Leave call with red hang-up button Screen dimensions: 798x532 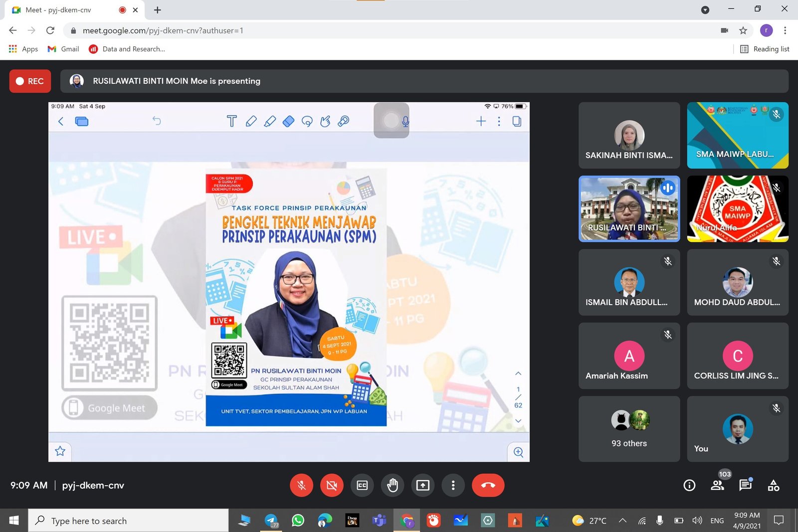tap(488, 485)
